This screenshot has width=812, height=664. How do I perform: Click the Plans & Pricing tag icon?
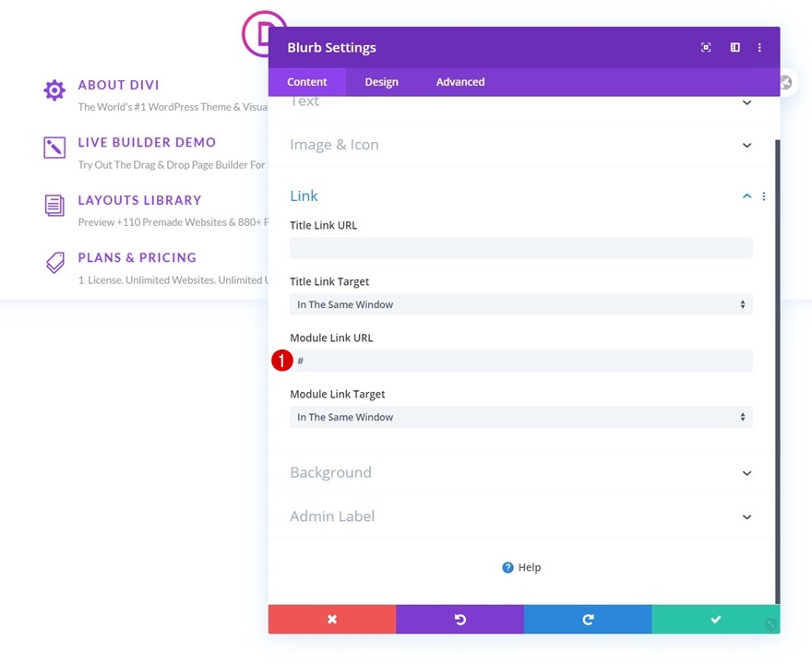coord(54,263)
